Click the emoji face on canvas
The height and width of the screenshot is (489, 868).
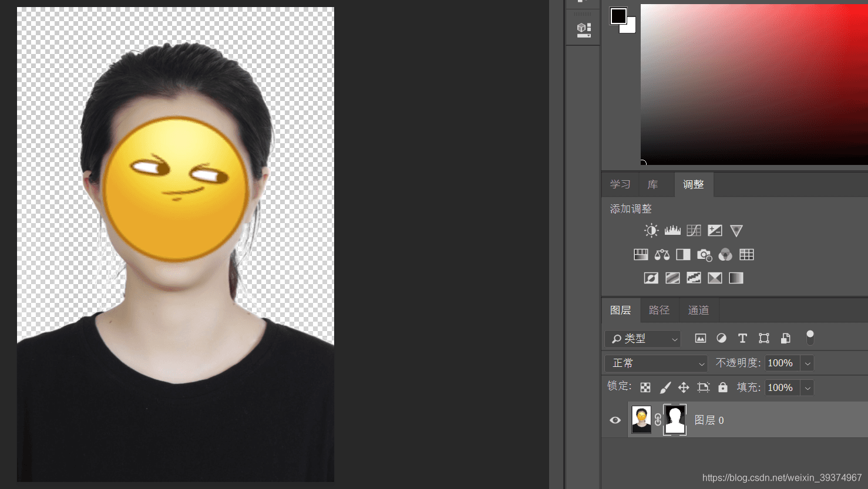pyautogui.click(x=176, y=189)
